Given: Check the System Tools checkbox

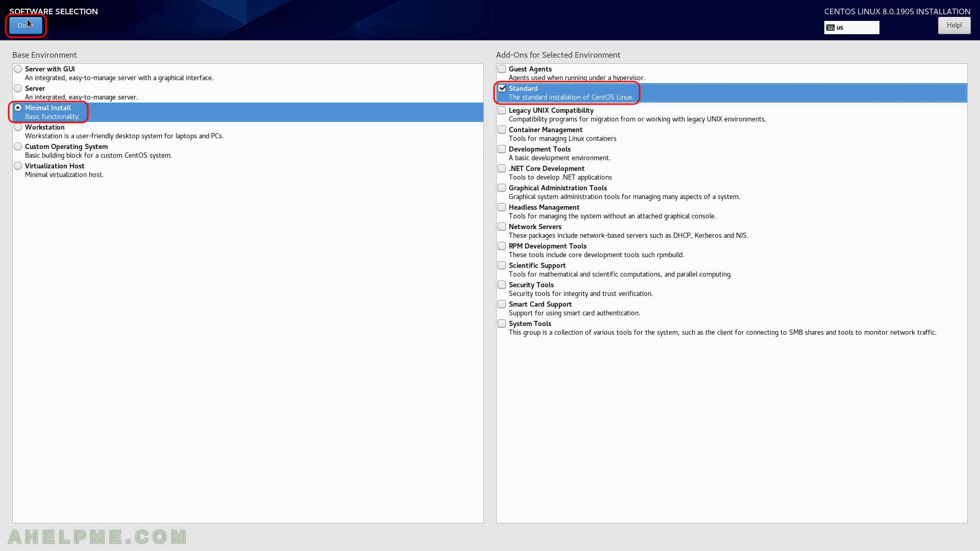Looking at the screenshot, I should pos(502,323).
